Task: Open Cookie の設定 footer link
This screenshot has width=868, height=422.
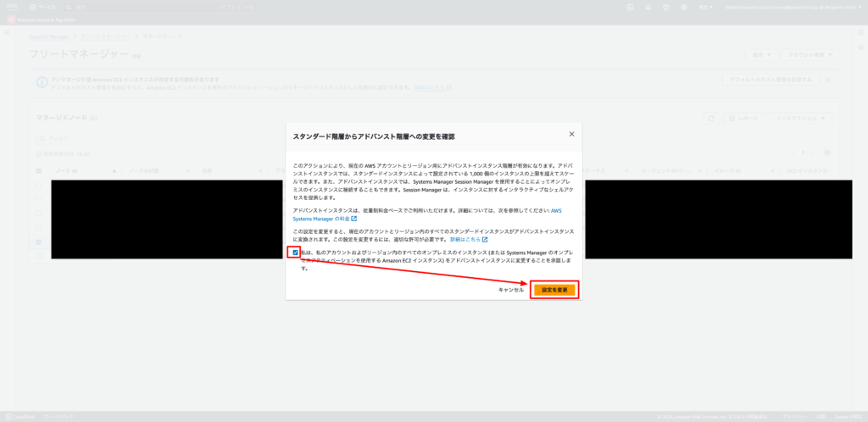Action: (848, 416)
